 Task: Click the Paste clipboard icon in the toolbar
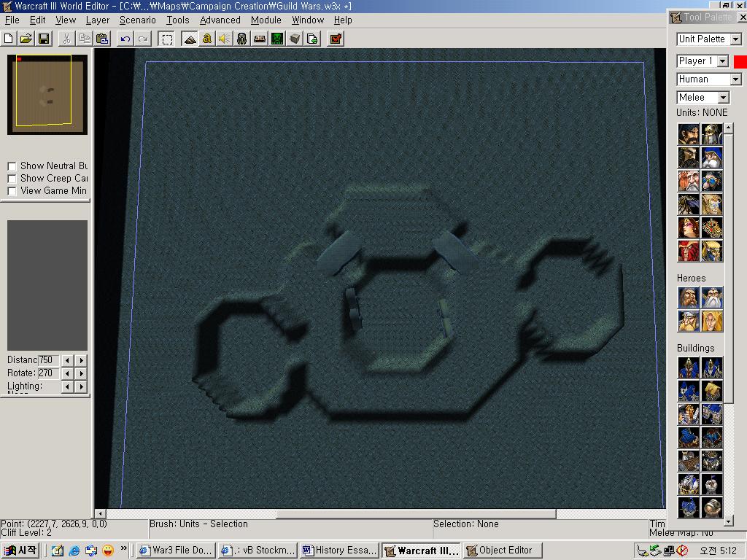tap(102, 39)
